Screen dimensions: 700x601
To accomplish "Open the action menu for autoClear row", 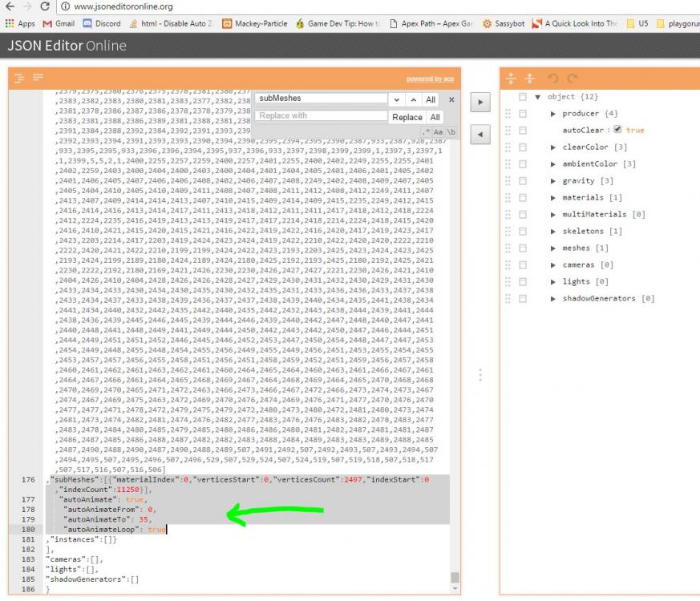I will [523, 131].
